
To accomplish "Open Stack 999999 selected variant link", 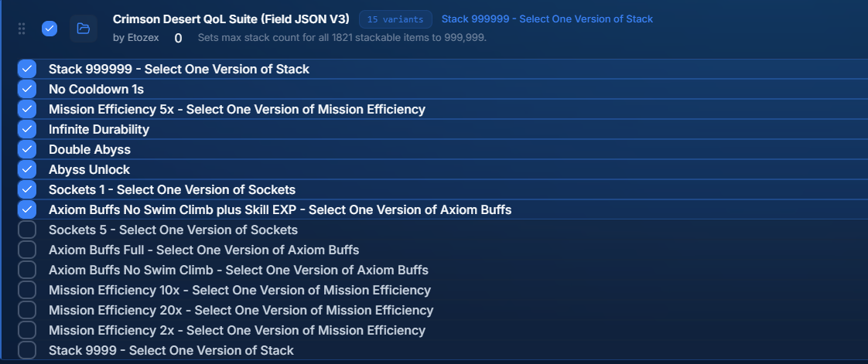I will point(547,19).
